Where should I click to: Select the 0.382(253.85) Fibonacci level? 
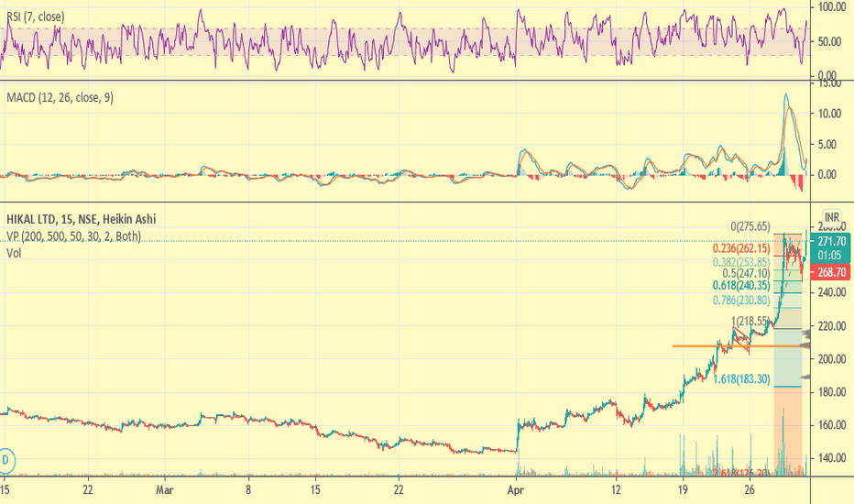click(741, 262)
